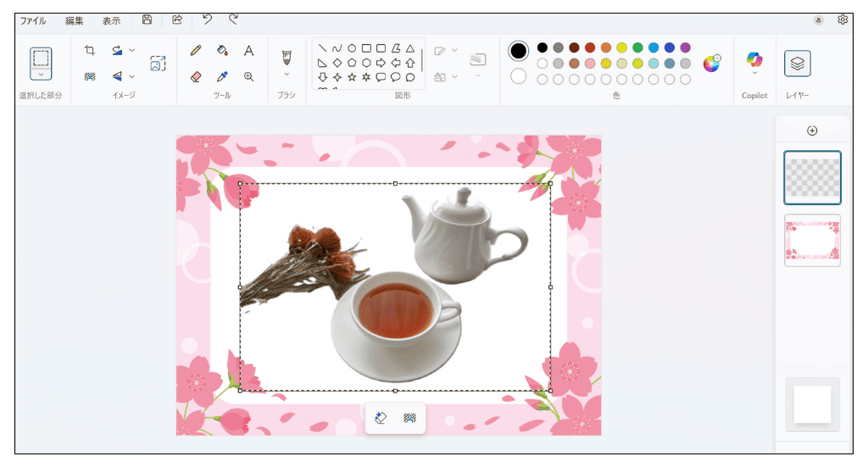The height and width of the screenshot is (473, 868).
Task: Select the right arrow shape
Action: [381, 63]
